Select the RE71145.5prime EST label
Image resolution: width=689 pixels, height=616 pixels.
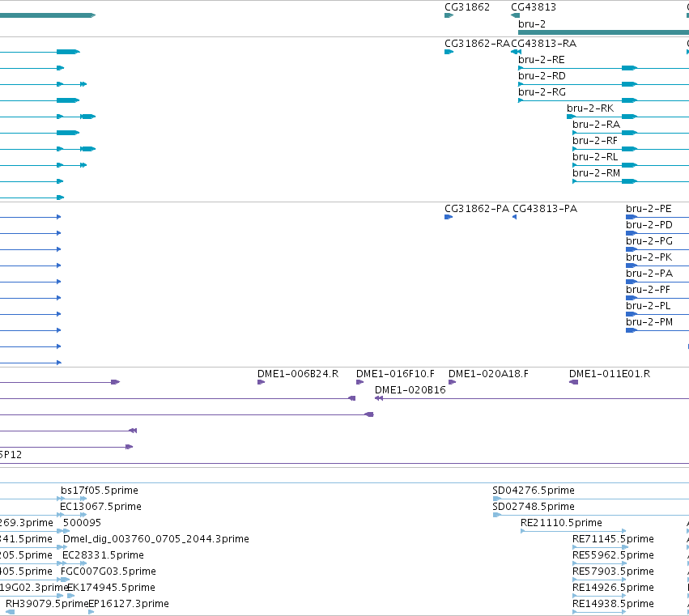(x=613, y=539)
